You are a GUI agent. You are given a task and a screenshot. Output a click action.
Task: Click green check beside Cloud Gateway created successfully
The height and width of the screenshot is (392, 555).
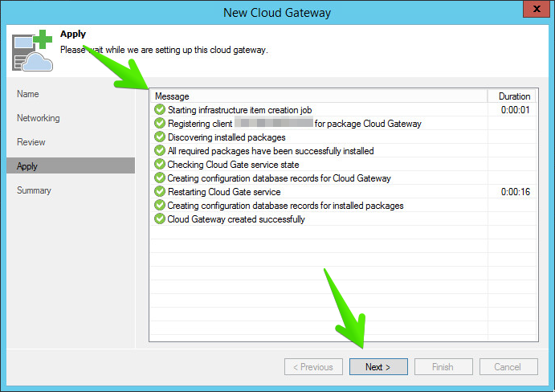(x=160, y=218)
